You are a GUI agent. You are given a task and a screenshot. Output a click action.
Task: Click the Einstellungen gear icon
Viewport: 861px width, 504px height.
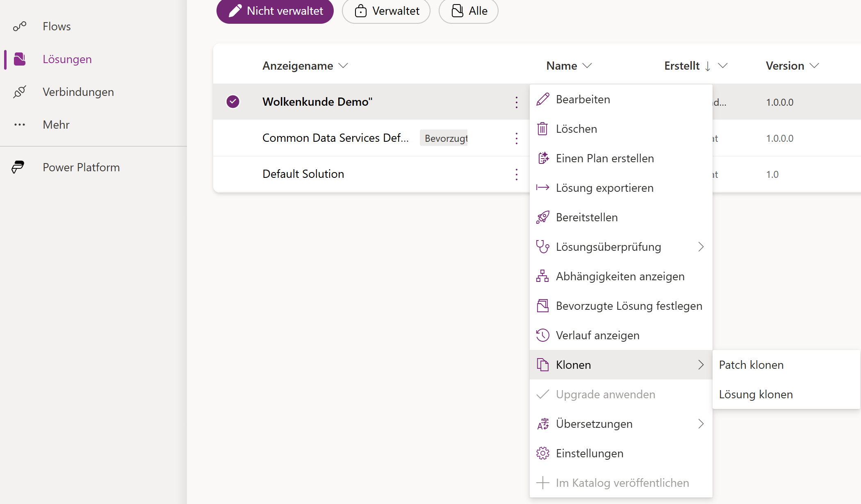(x=543, y=453)
